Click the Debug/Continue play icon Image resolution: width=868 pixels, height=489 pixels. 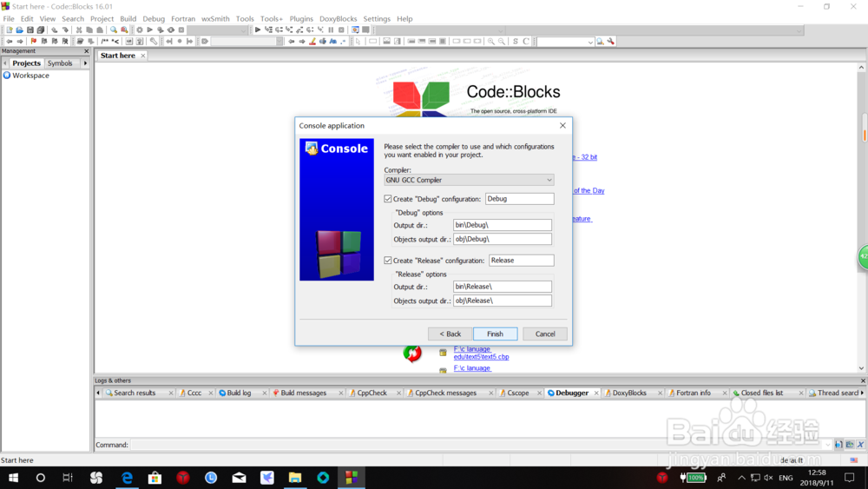point(258,30)
